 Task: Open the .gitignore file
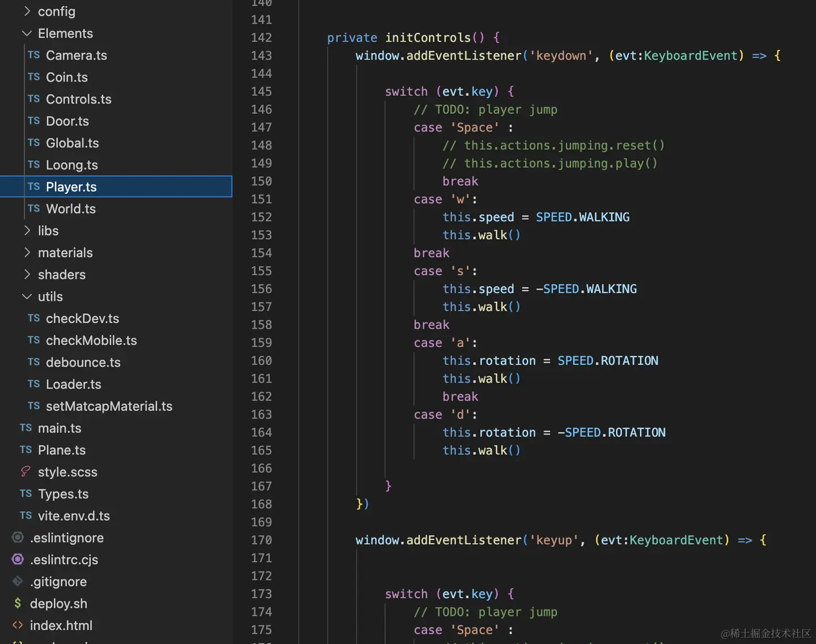[x=58, y=582]
